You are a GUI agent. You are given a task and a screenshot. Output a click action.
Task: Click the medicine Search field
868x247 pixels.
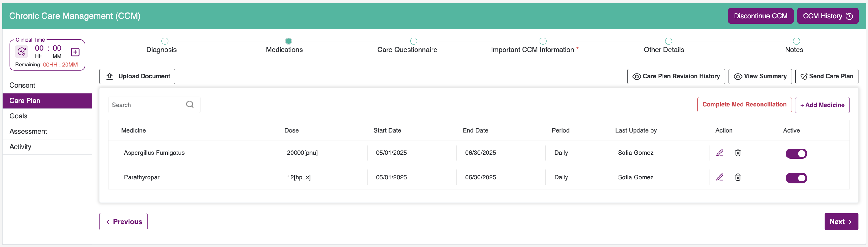coord(154,105)
